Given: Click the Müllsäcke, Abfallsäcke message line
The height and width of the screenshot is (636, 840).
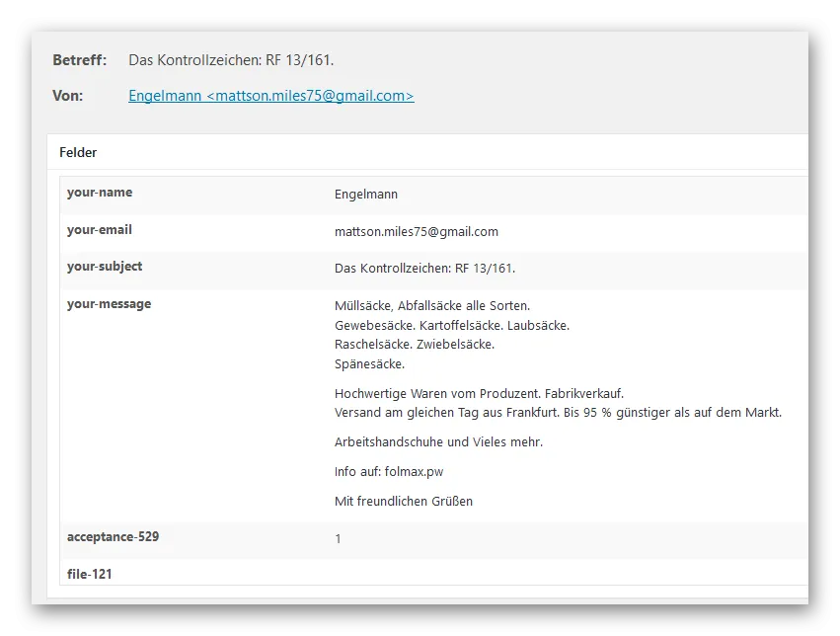Looking at the screenshot, I should [x=432, y=306].
